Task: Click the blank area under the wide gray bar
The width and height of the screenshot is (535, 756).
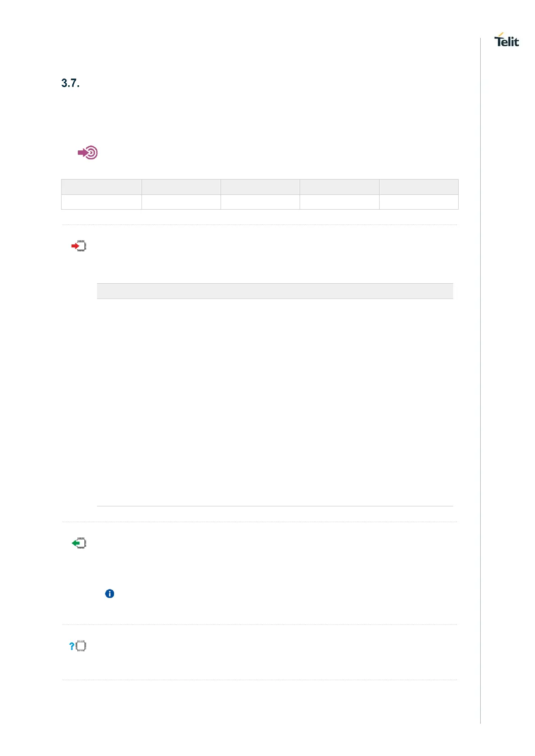Action: point(275,402)
